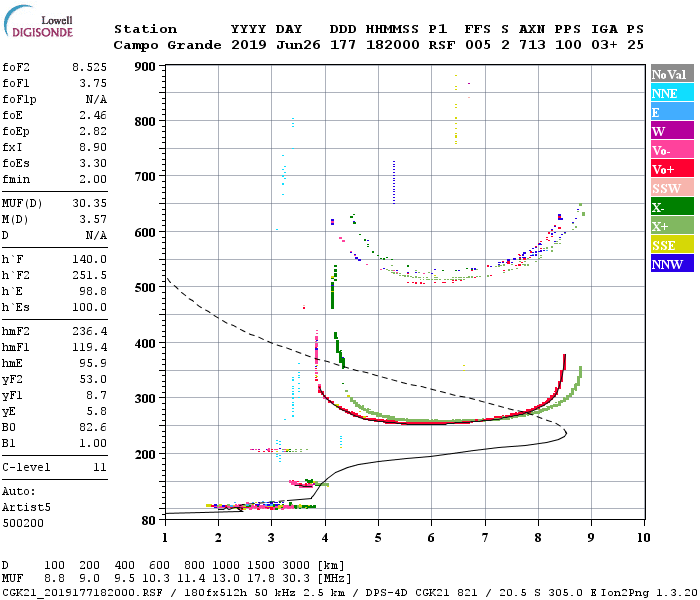This screenshot has height=600, width=700.
Task: Click the h`E value 98.8
Action: click(x=93, y=292)
